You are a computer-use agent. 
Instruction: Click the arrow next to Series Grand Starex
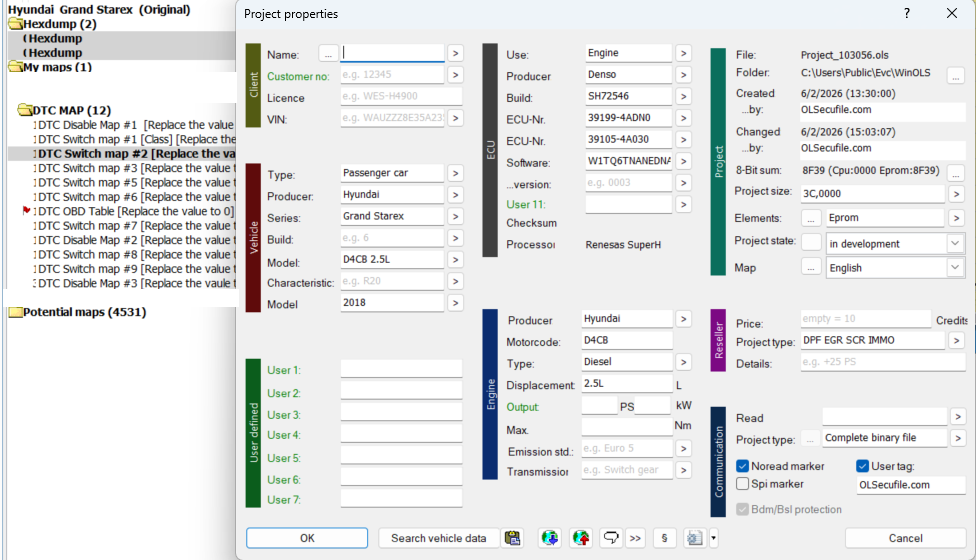coord(456,217)
